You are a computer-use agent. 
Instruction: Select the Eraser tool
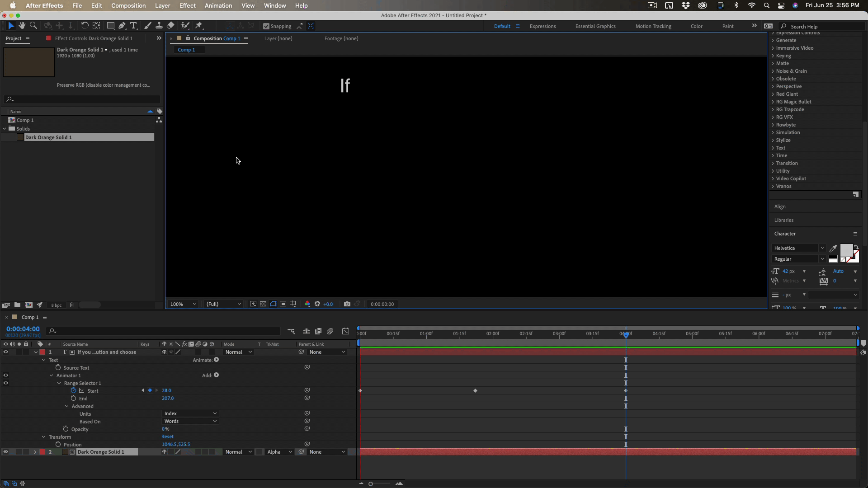[170, 26]
